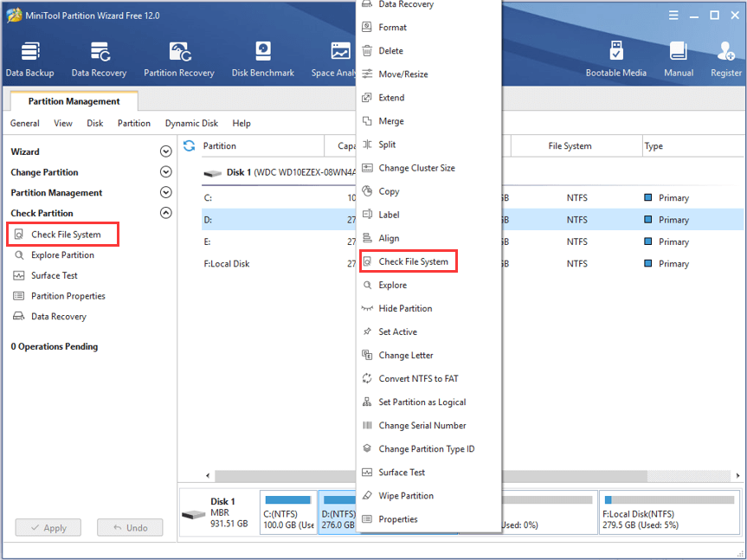Click the Register icon

click(726, 60)
